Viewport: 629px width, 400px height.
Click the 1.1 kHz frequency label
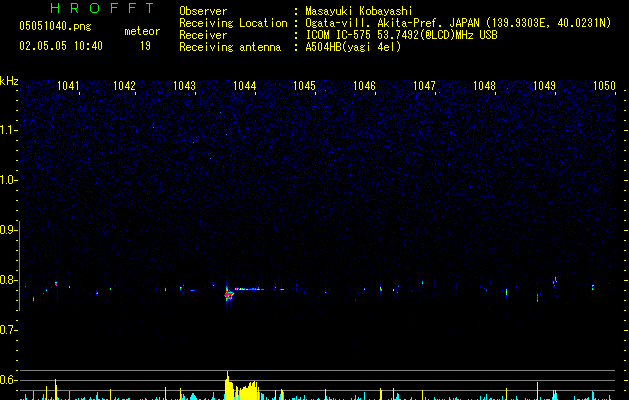(8, 130)
